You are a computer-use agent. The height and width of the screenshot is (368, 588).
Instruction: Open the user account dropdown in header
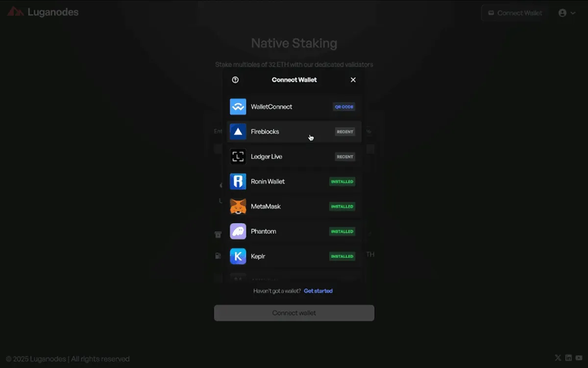pyautogui.click(x=567, y=13)
